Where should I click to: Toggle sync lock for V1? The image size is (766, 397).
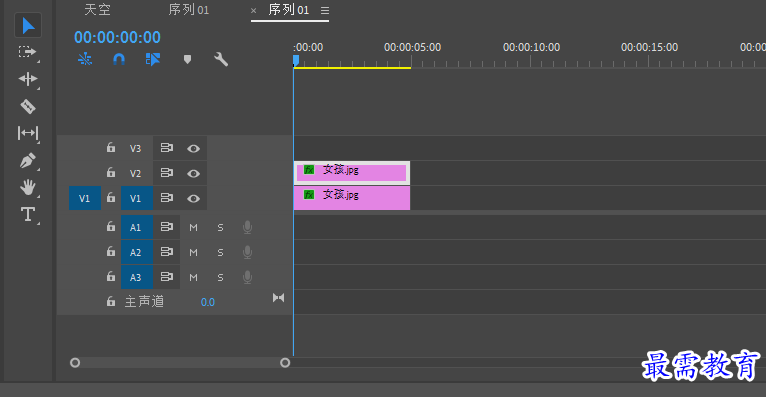click(167, 198)
